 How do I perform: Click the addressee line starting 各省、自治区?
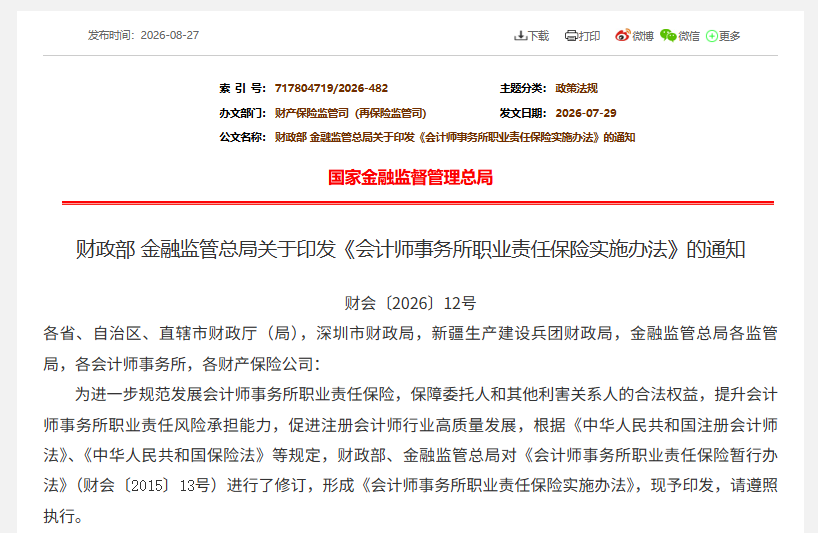(x=410, y=333)
